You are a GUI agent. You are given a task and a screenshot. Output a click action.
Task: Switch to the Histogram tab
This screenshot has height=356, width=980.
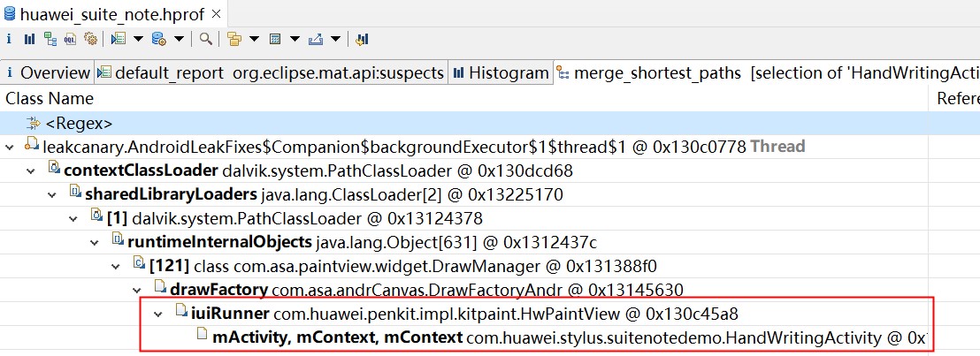click(x=501, y=73)
